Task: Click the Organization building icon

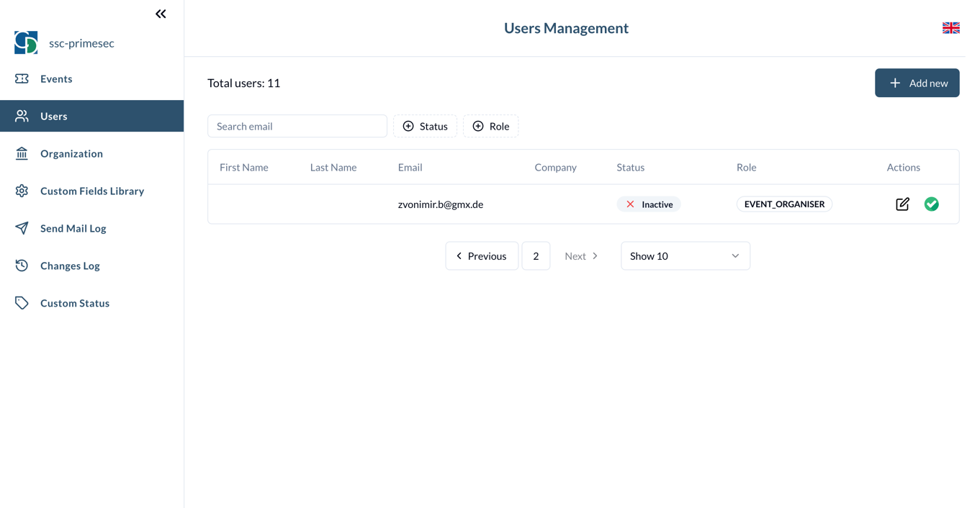Action: point(22,153)
